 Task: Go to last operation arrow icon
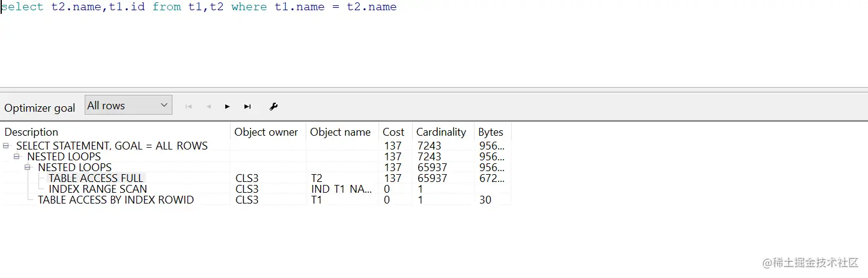pyautogui.click(x=247, y=106)
